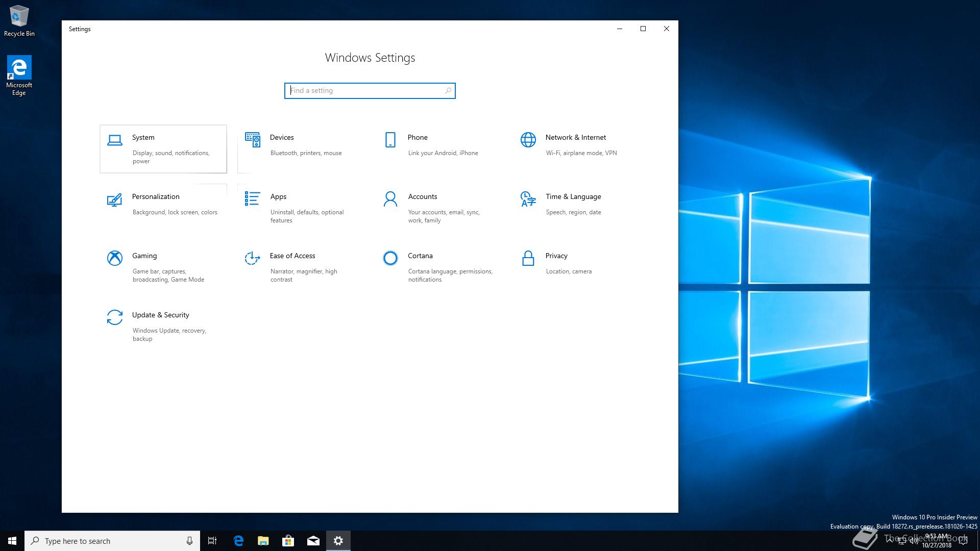Open the Update & Security arrows icon

pos(115,317)
